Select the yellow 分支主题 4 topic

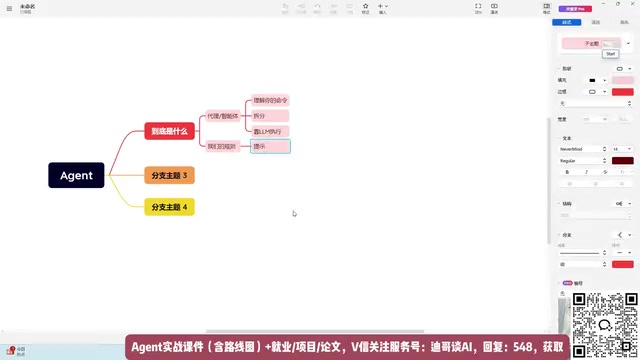[x=169, y=207]
